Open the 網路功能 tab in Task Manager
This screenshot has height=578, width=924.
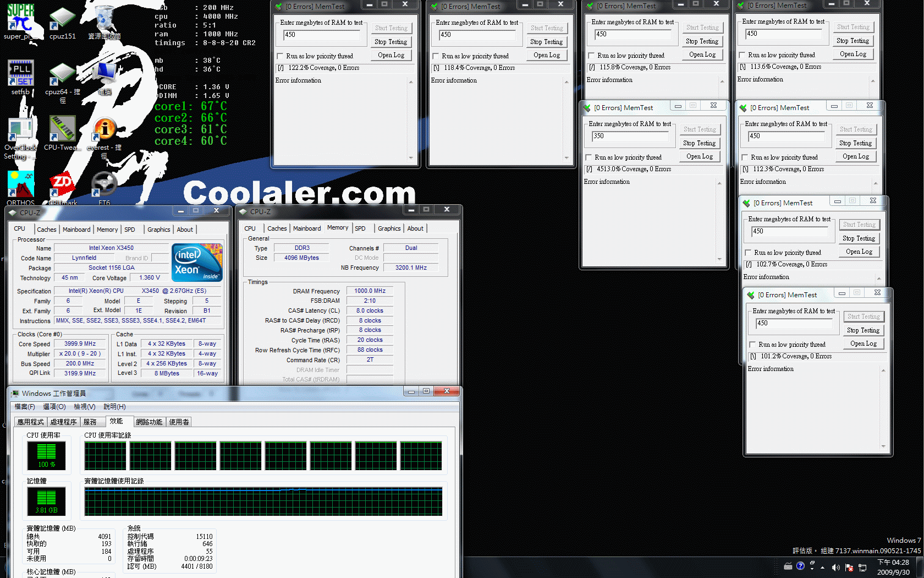[x=149, y=422]
